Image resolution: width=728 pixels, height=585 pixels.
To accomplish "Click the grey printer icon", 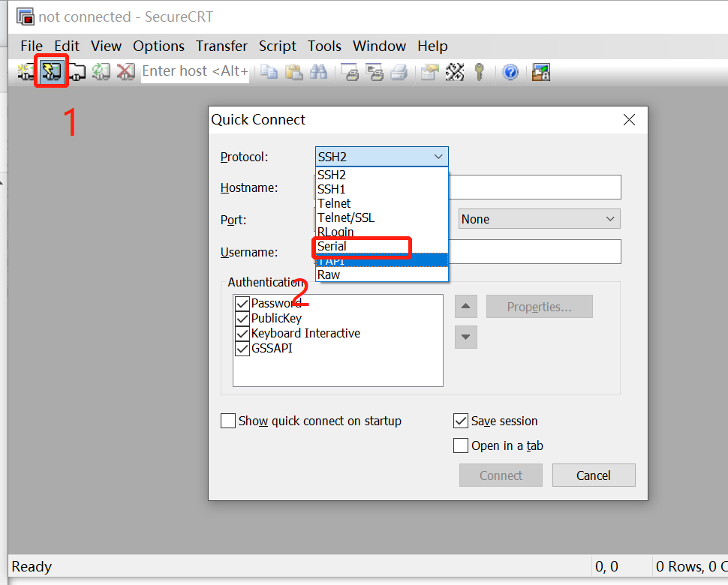I will [x=399, y=72].
